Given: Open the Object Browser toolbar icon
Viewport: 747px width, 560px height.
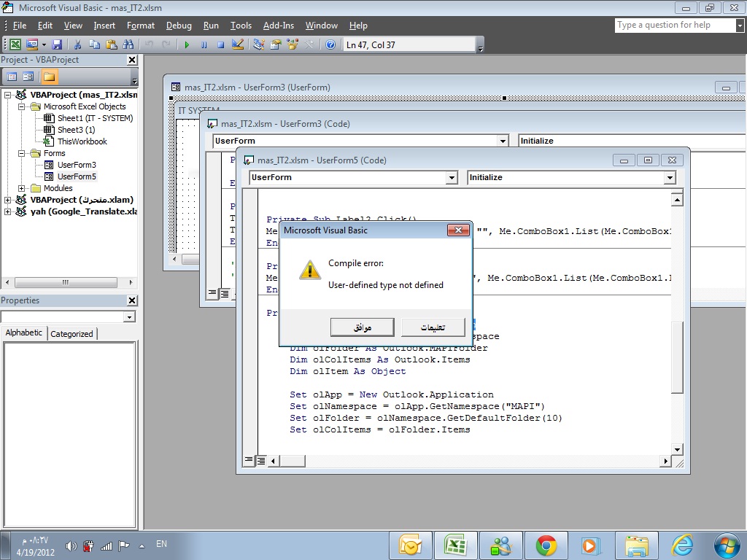Looking at the screenshot, I should 292,44.
